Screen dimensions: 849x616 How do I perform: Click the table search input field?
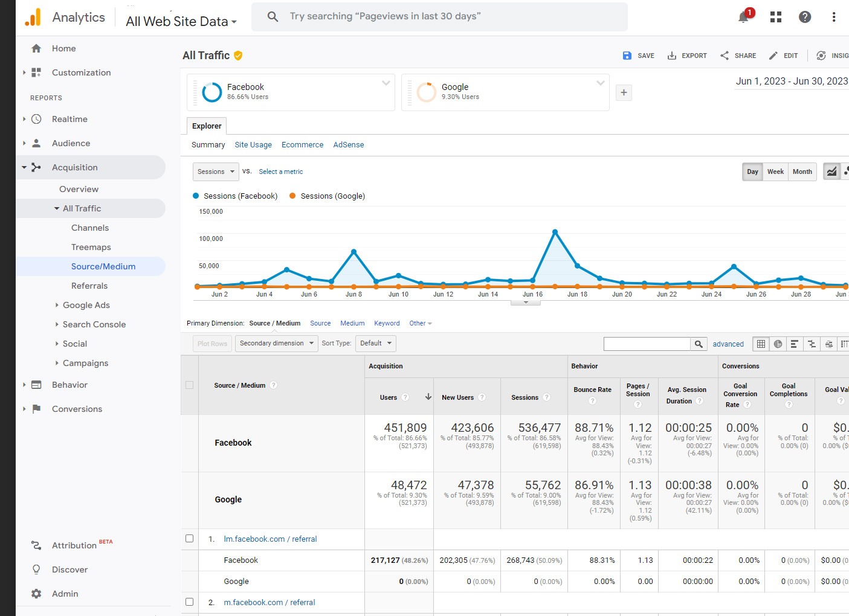pyautogui.click(x=647, y=344)
